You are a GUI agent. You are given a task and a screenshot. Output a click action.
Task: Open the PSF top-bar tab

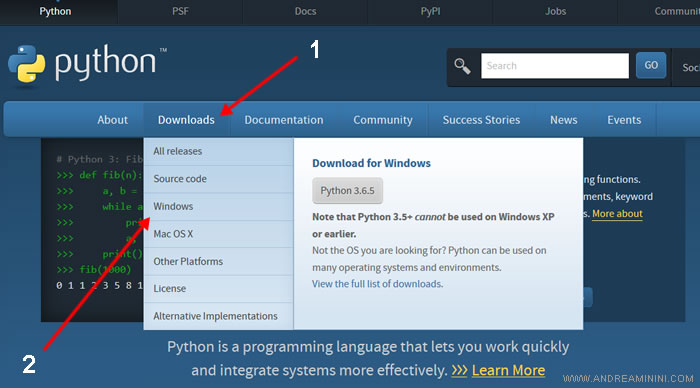[180, 12]
